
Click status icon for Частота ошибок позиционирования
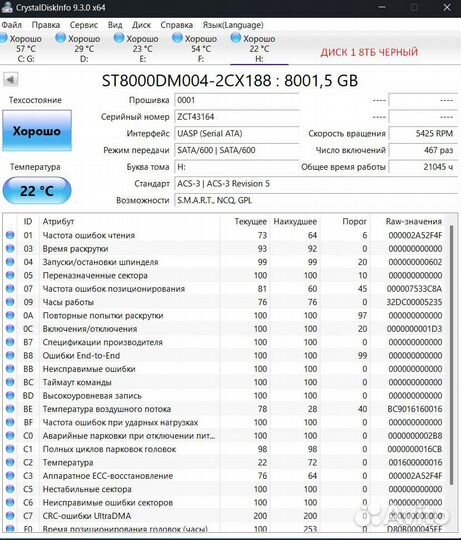click(x=10, y=289)
